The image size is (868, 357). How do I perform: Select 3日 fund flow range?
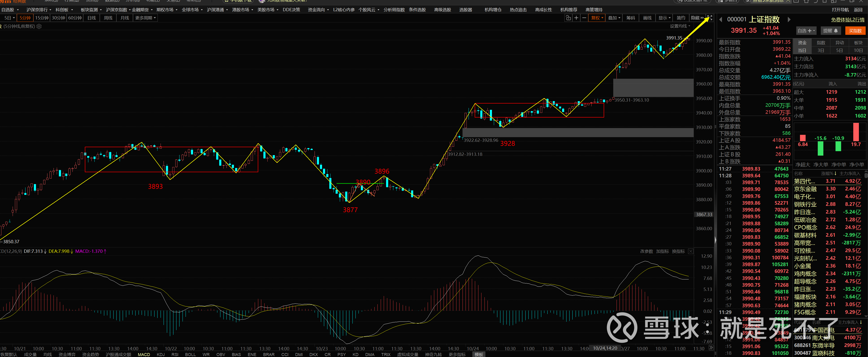[x=821, y=50]
